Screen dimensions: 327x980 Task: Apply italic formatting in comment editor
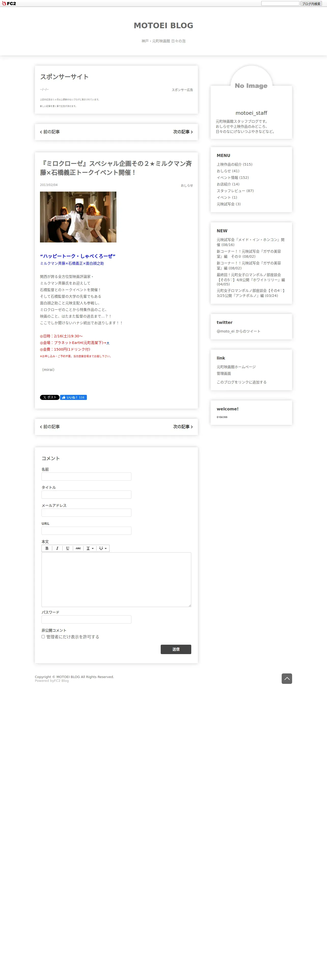[x=57, y=548]
